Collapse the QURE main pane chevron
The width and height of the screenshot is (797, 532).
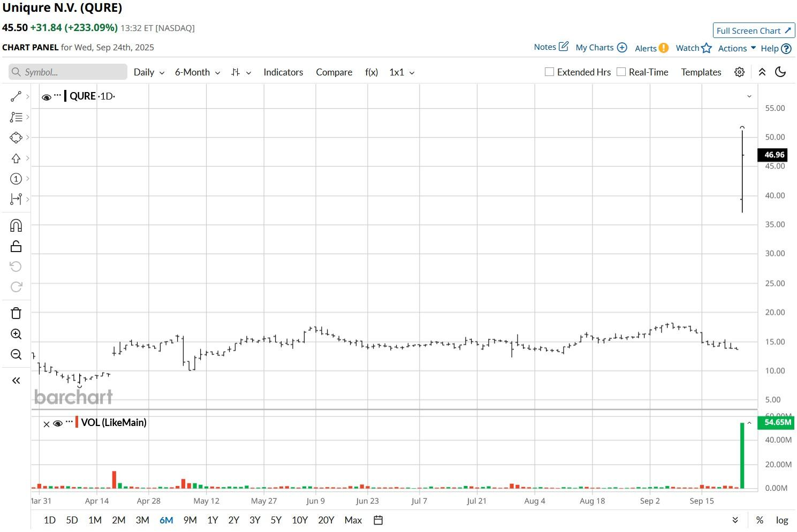point(749,96)
